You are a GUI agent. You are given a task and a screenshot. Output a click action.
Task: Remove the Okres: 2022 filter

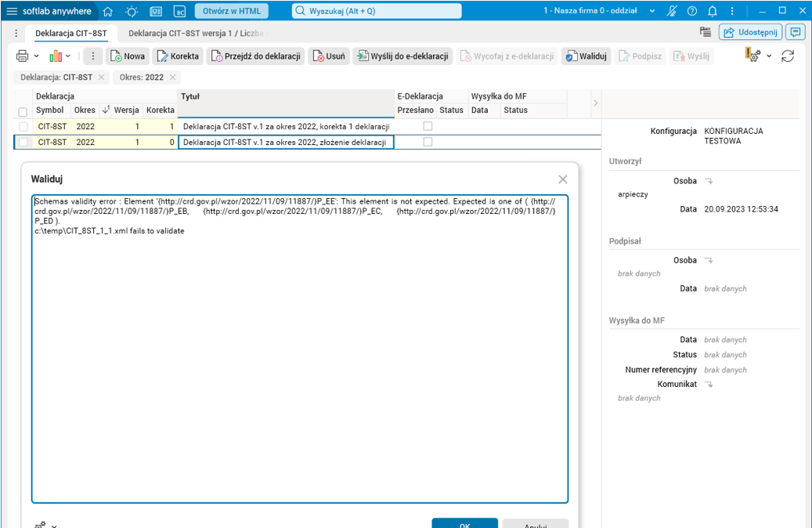[x=172, y=78]
